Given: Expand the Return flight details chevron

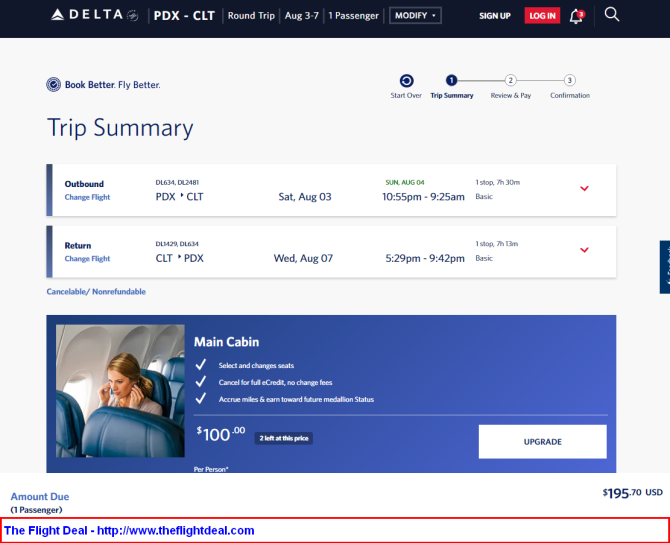Looking at the screenshot, I should [x=584, y=250].
